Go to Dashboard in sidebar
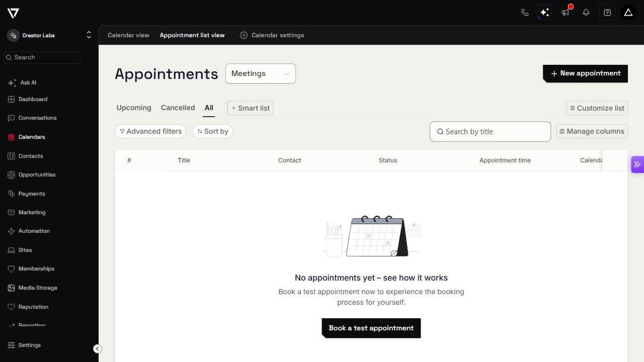 28,99
